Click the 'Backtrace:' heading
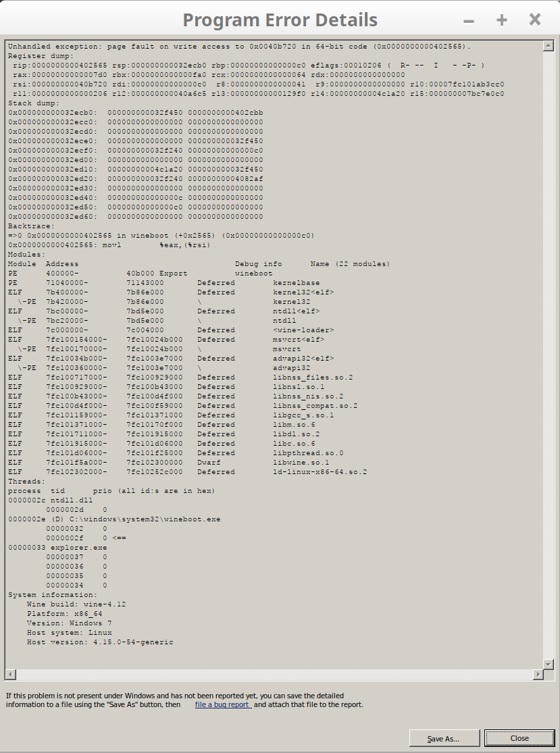560x753 pixels. tap(31, 226)
